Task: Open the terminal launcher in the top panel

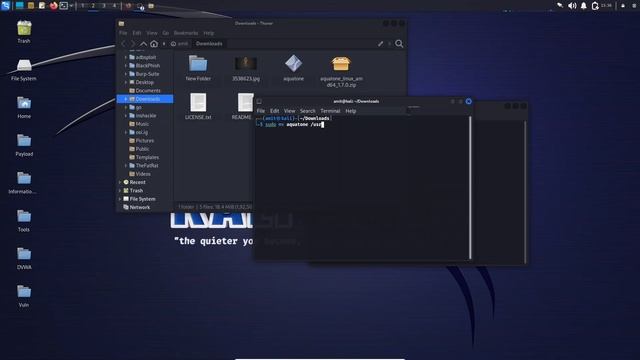Action: click(64, 6)
